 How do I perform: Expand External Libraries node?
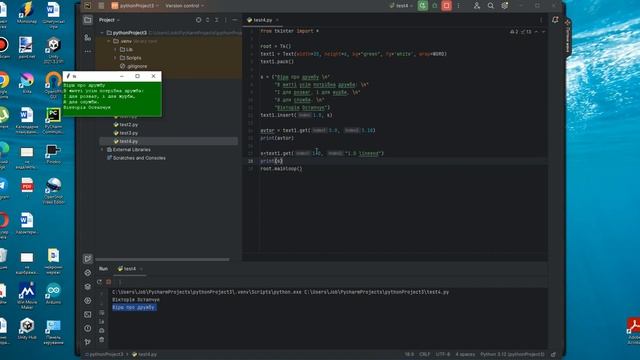coord(102,149)
